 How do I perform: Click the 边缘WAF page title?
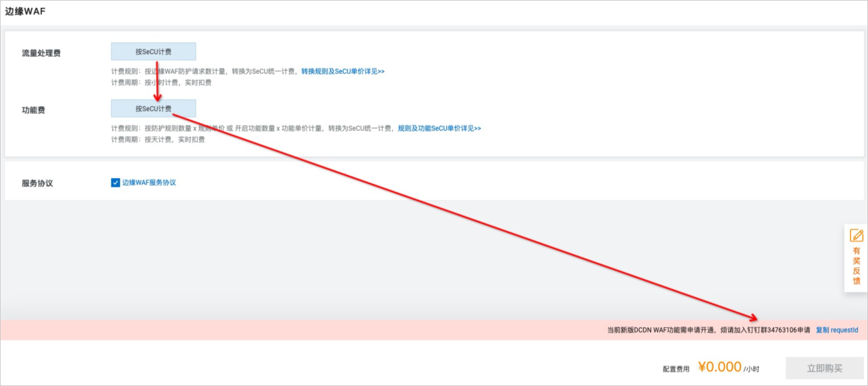(x=25, y=11)
